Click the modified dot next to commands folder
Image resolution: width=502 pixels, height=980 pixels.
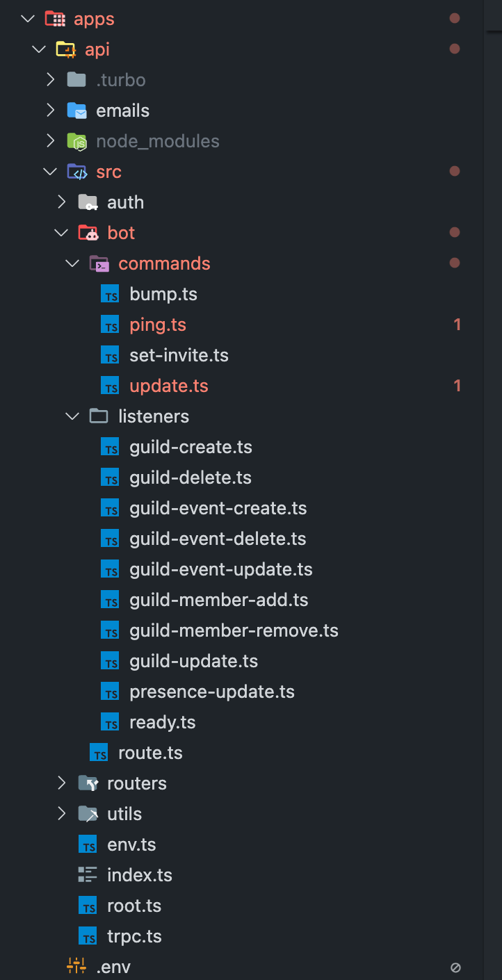click(455, 263)
